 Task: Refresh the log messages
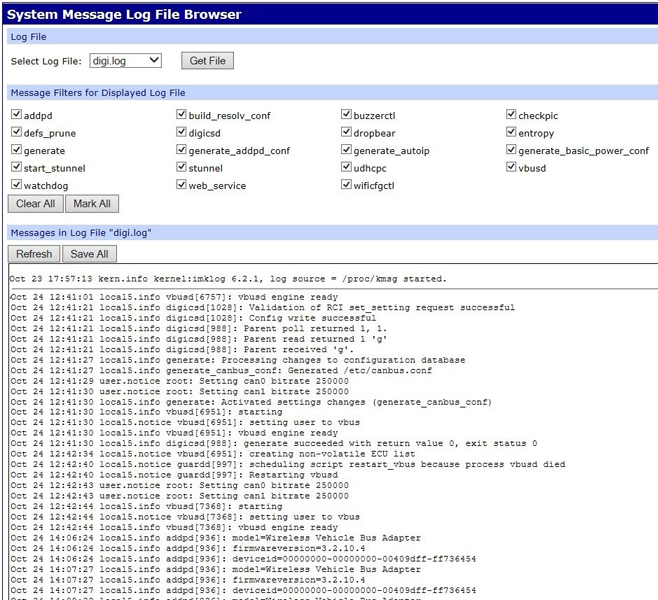click(34, 254)
